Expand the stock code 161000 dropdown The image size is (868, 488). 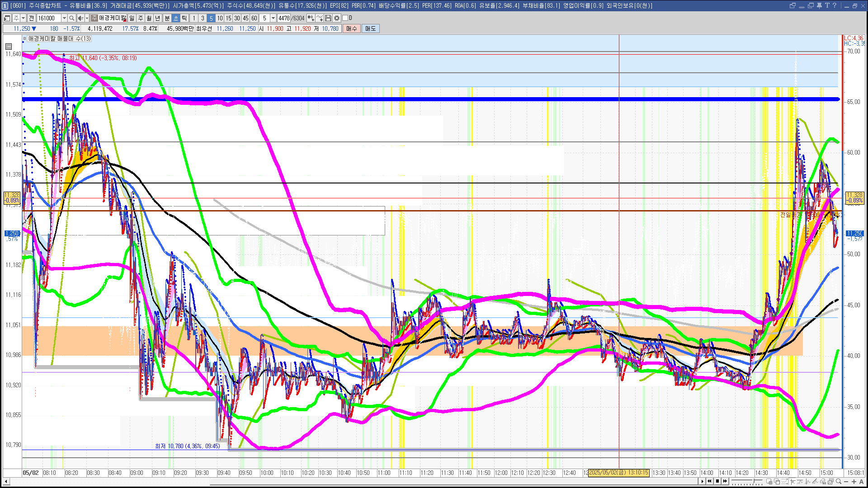tap(64, 18)
